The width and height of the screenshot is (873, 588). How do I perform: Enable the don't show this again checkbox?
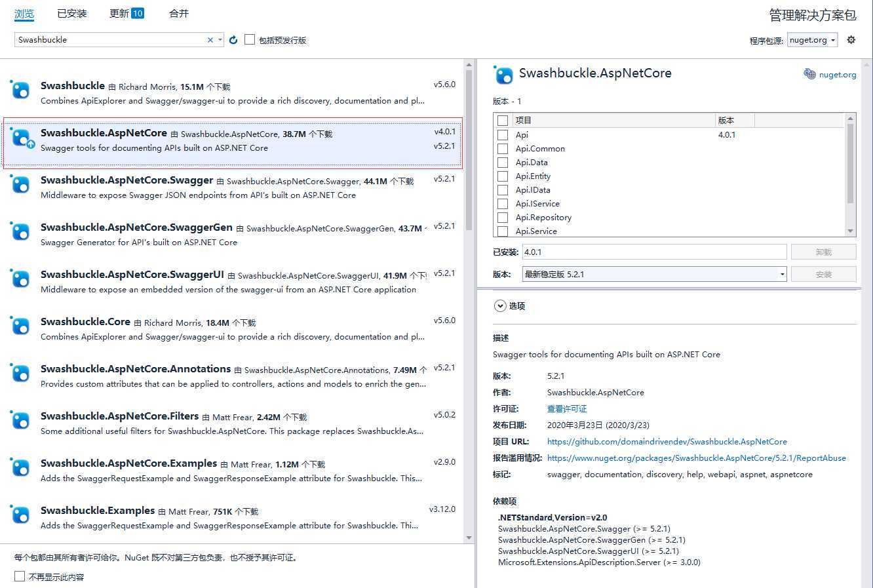[20, 576]
